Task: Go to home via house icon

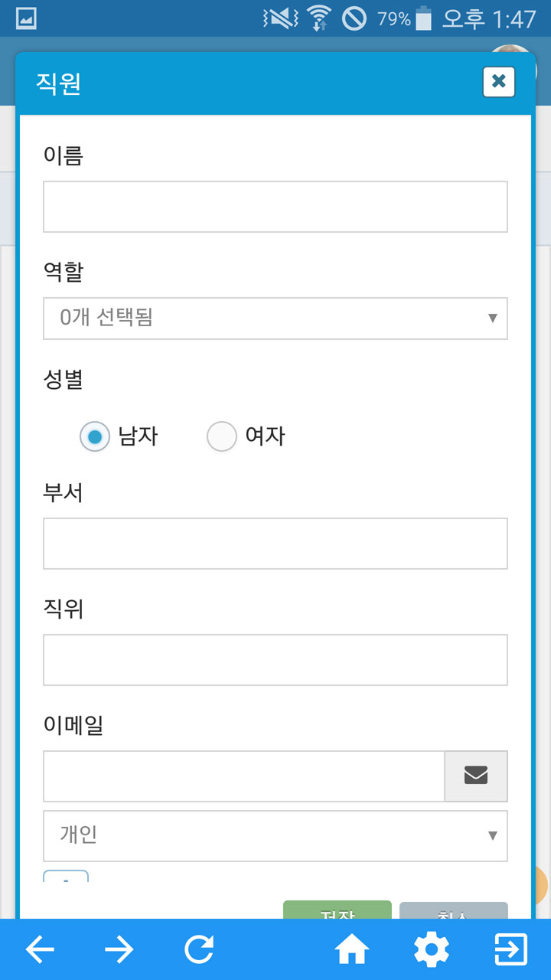Action: (352, 950)
